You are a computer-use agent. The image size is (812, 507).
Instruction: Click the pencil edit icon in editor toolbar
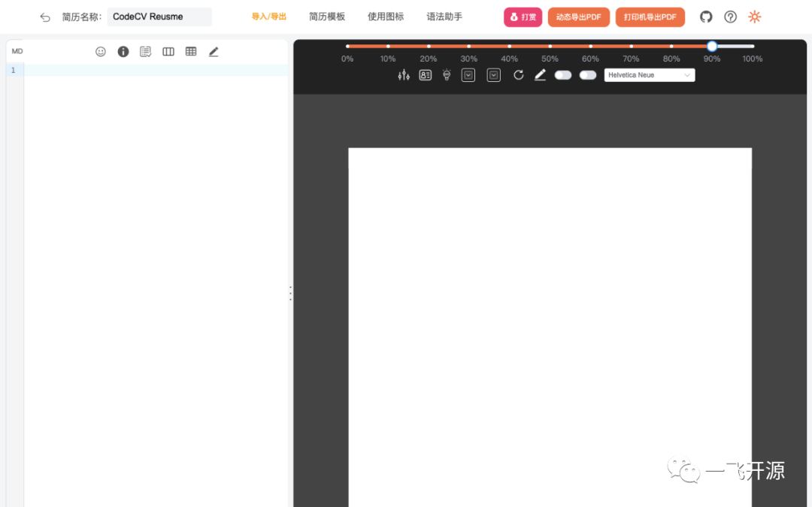[x=214, y=51]
